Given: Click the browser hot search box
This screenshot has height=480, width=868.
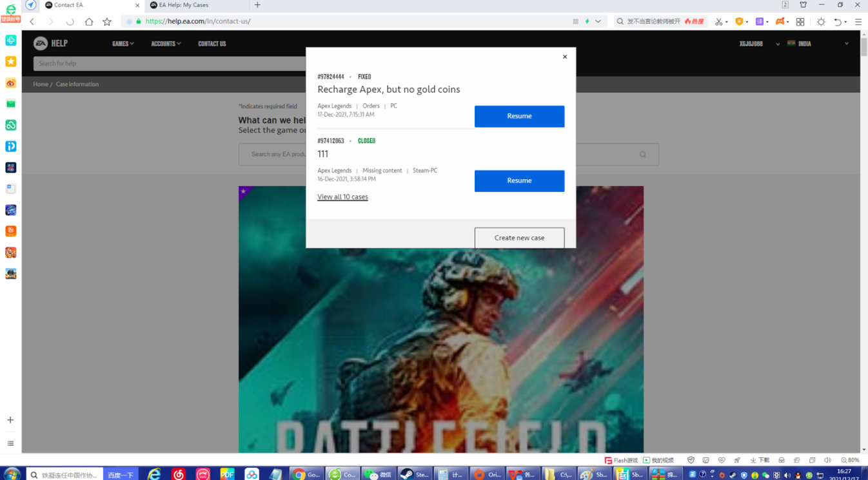Looking at the screenshot, I should coord(660,21).
